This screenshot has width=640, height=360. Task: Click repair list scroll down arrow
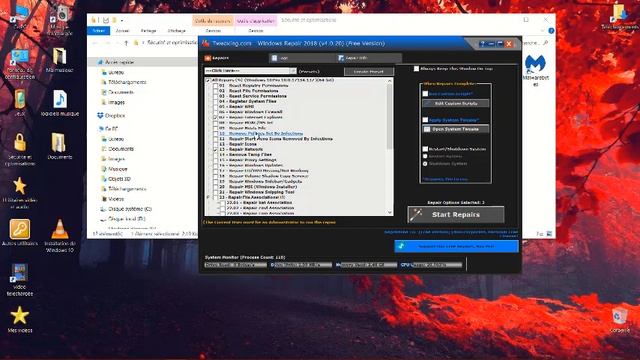tap(389, 212)
